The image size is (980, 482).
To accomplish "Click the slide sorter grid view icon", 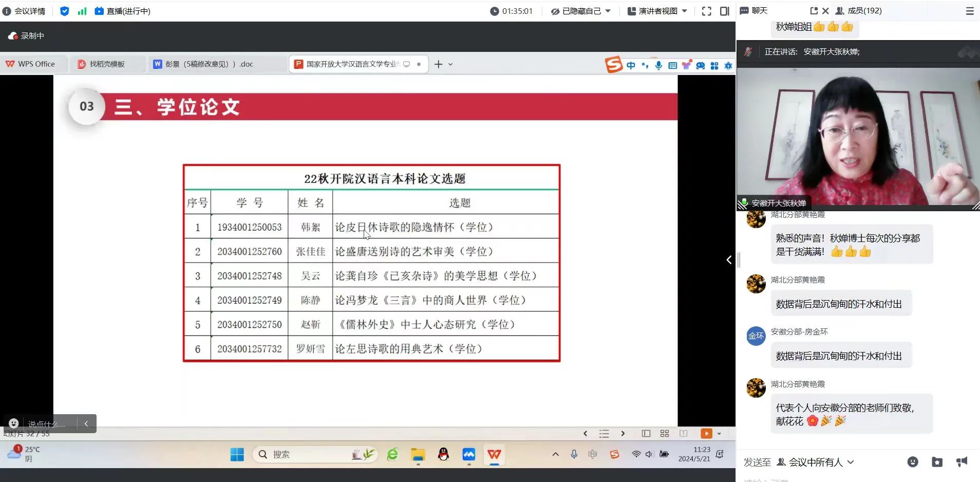I will click(665, 434).
